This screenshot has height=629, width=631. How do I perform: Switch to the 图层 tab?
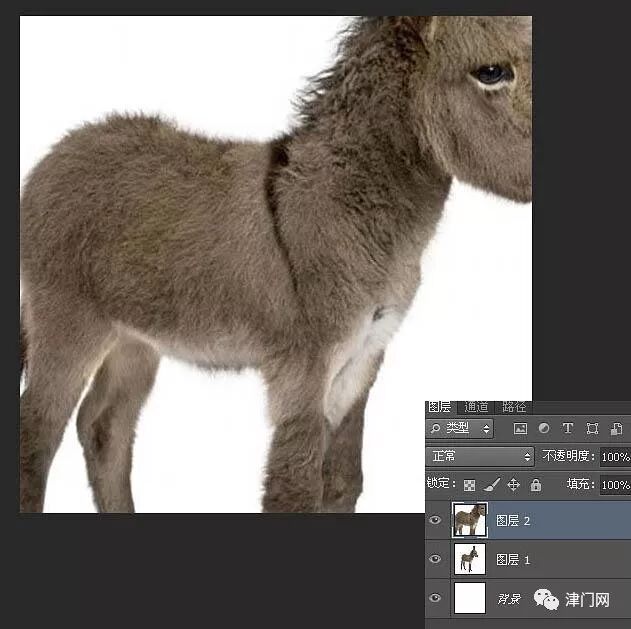(440, 407)
